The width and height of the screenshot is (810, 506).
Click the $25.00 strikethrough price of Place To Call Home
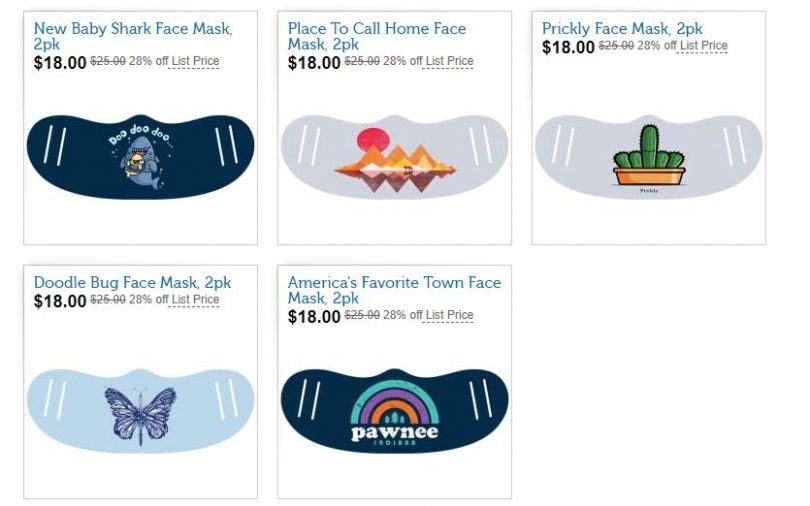(362, 62)
